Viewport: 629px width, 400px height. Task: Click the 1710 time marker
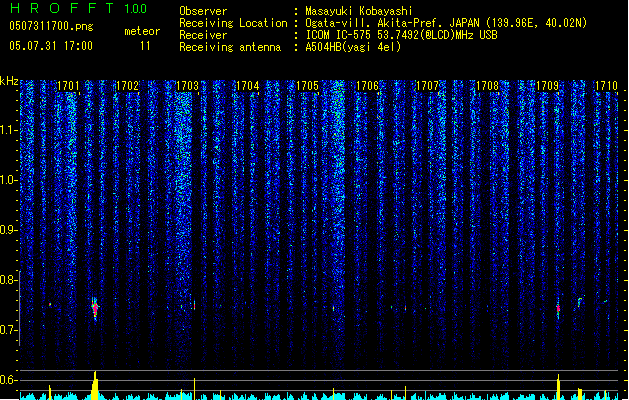click(x=606, y=86)
